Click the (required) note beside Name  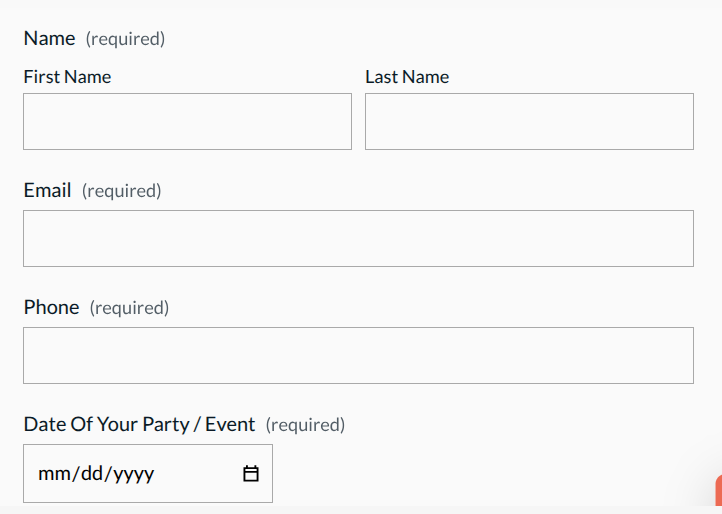pos(125,39)
